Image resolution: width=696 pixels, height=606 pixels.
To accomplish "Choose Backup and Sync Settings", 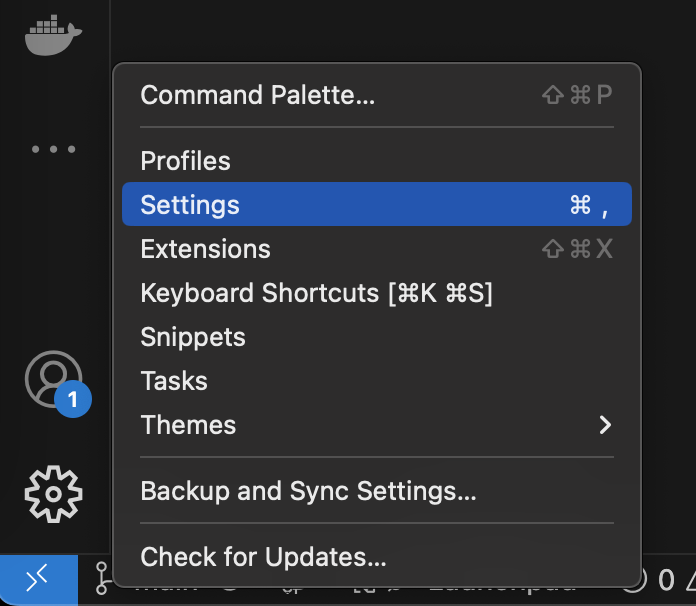I will coord(308,491).
